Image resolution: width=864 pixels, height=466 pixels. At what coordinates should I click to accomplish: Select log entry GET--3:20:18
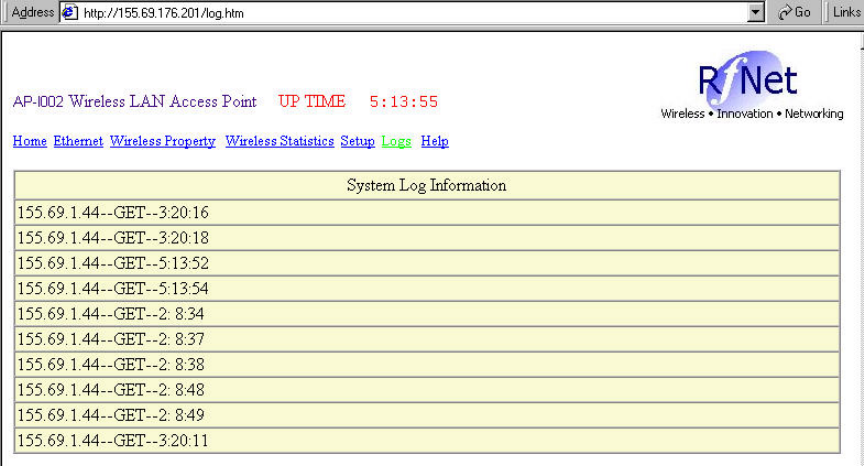(426, 238)
